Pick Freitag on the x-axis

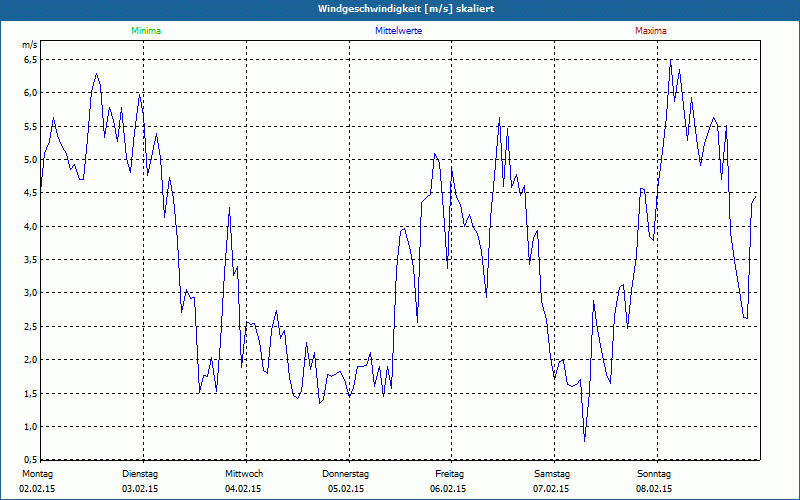(449, 473)
